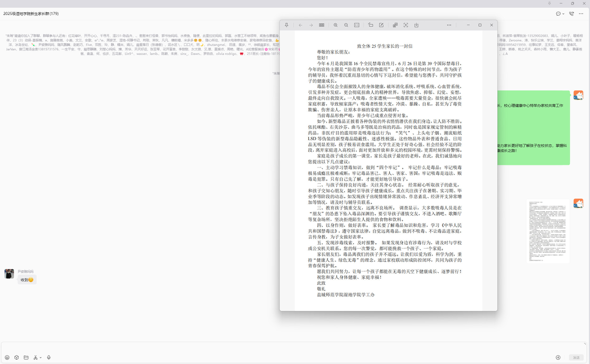Extract text from image via OCR icon
590x364 pixels.
pos(395,25)
